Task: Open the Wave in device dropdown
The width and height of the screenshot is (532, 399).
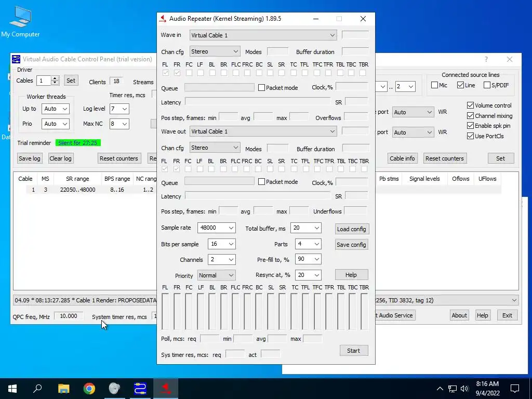Action: [263, 35]
